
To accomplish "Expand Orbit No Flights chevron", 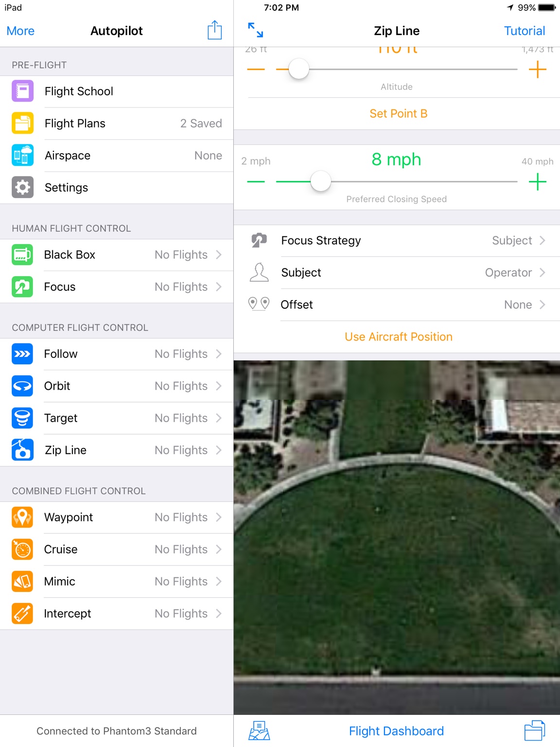I will (x=219, y=386).
